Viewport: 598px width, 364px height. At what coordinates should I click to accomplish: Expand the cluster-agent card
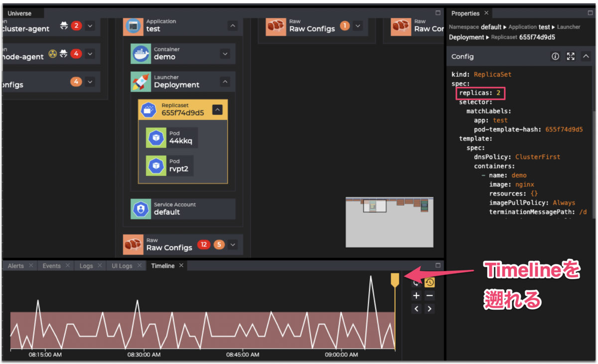90,26
